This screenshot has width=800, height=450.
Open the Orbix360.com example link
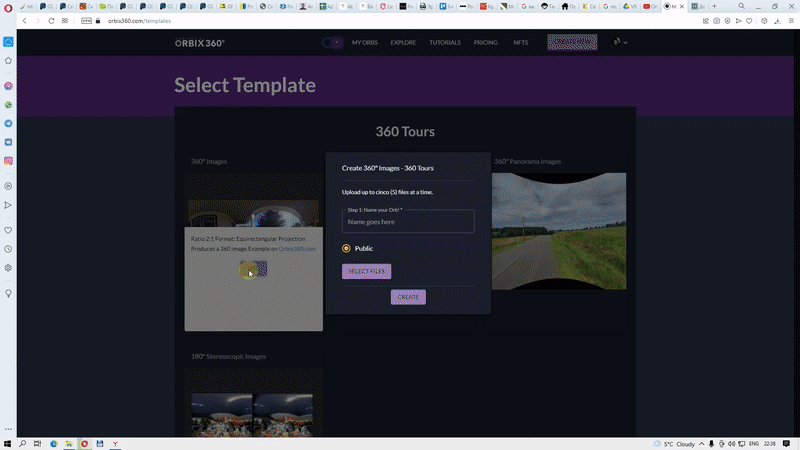pos(296,249)
